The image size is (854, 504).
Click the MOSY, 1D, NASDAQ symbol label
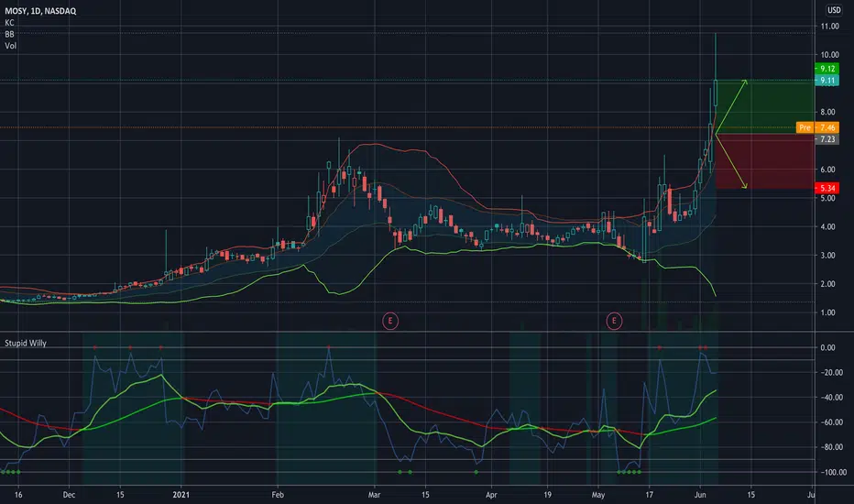(40, 11)
